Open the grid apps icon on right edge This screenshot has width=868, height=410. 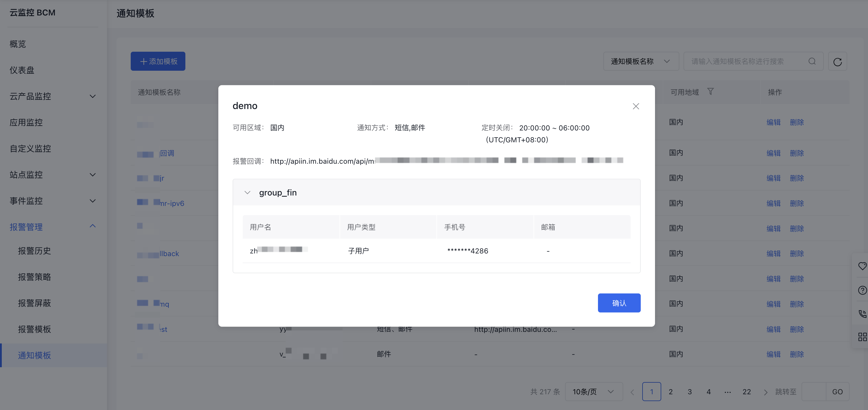tap(862, 337)
